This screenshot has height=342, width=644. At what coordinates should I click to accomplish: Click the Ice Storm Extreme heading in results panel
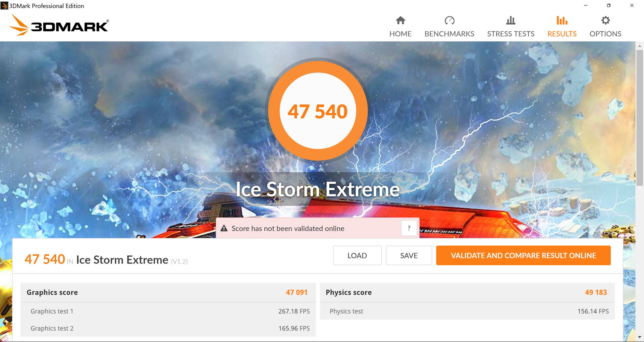[122, 260]
